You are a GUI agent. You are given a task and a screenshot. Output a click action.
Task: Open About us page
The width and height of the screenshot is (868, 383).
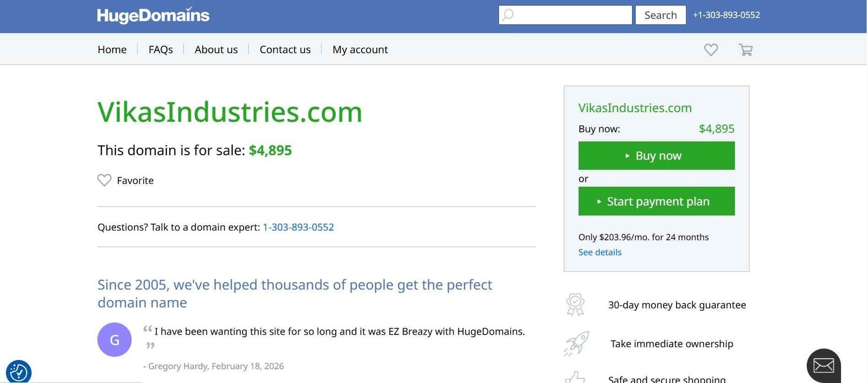216,49
